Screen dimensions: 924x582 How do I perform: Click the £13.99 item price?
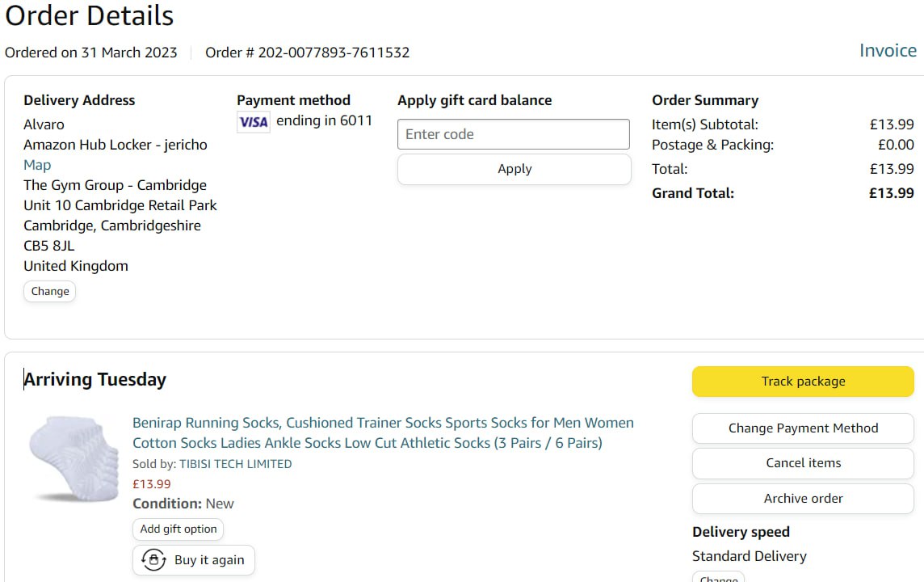click(152, 484)
